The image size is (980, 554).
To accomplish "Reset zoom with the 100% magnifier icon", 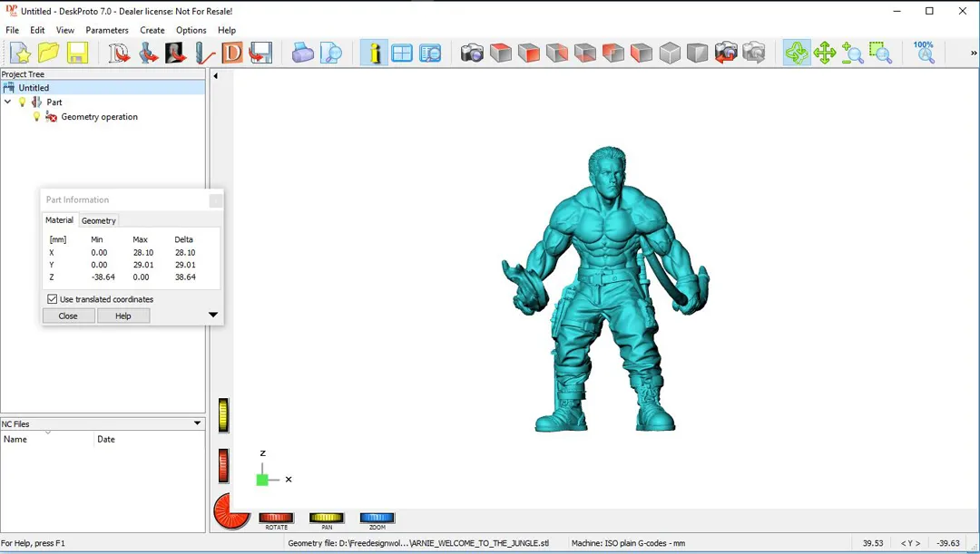I will point(924,53).
